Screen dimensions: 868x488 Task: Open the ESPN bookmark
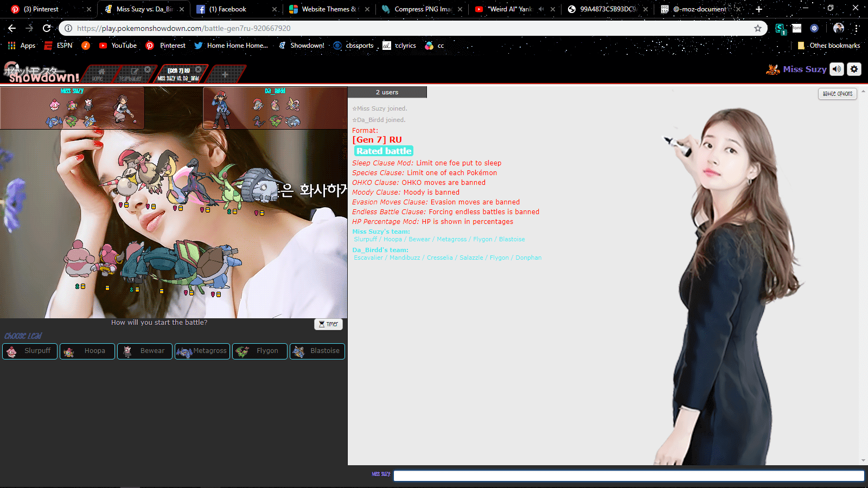[58, 46]
